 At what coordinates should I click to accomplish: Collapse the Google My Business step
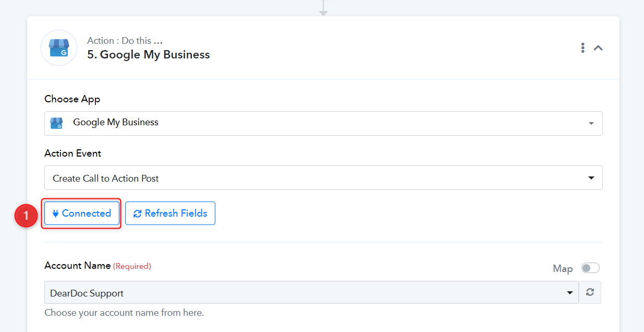598,48
